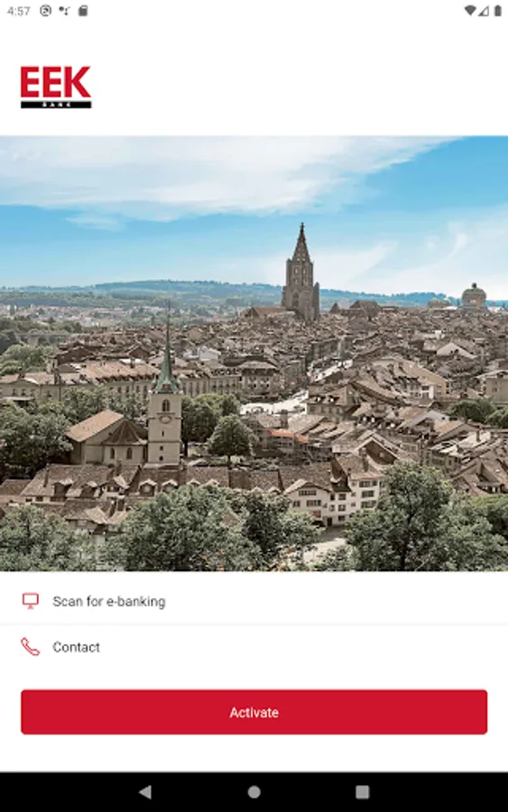Viewport: 508px width, 812px height.
Task: Tap the battery icon in status bar
Action: [x=498, y=11]
